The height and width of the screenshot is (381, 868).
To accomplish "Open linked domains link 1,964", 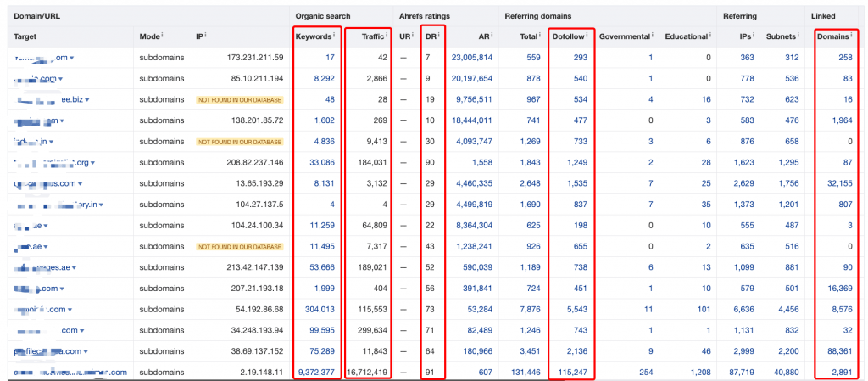I will (842, 120).
